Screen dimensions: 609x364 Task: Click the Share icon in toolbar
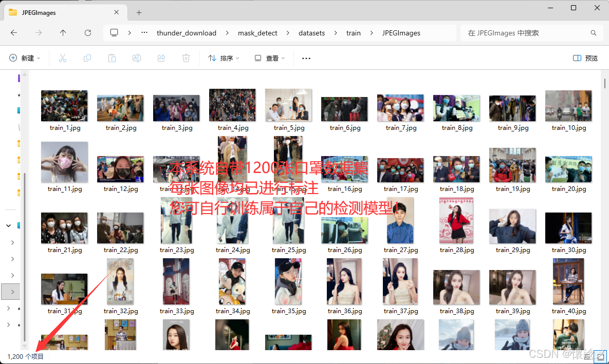[161, 58]
